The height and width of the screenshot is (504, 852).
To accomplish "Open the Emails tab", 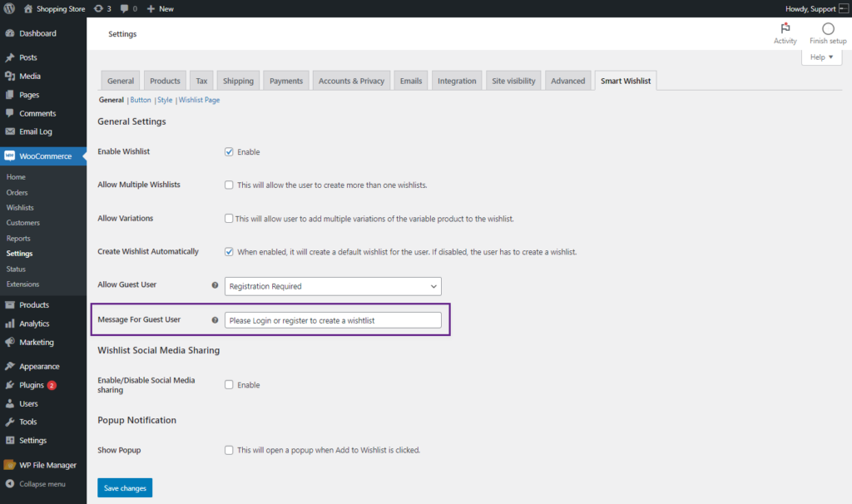I will (x=411, y=81).
